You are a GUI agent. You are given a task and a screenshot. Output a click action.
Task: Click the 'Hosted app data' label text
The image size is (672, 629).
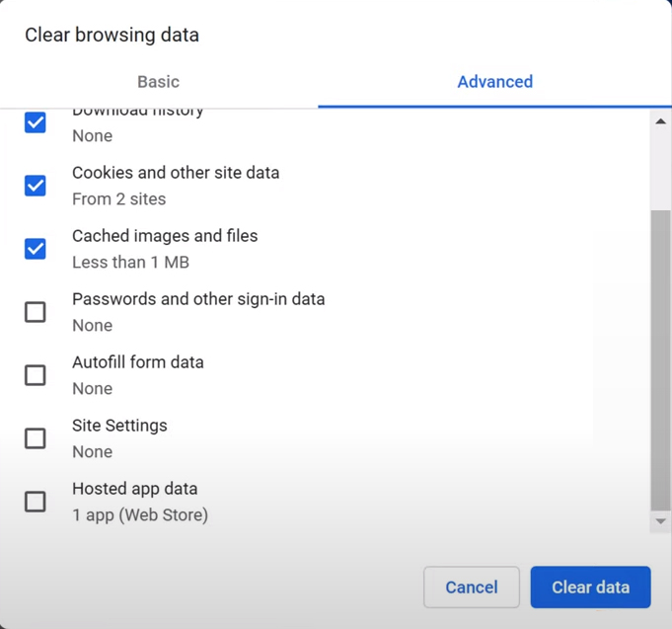point(134,489)
